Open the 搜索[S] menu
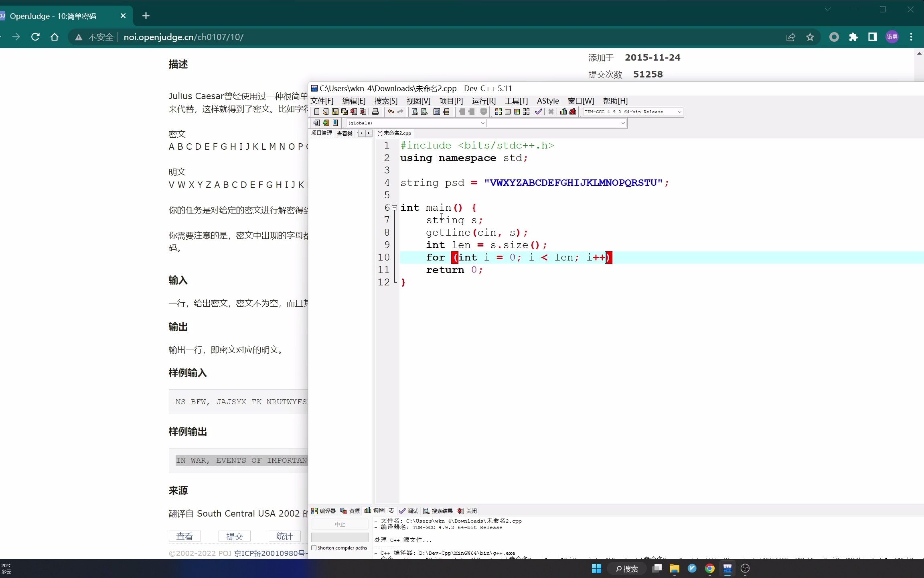Image resolution: width=924 pixels, height=578 pixels. 386,101
